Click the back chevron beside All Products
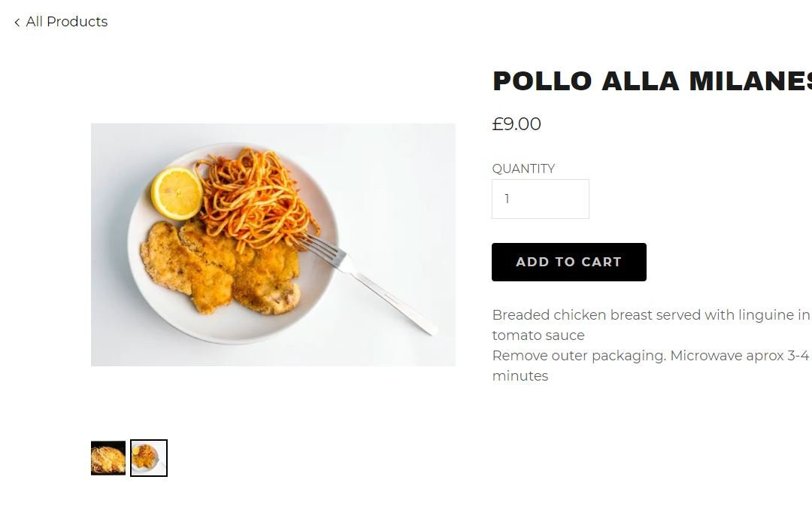This screenshot has width=812, height=516. (x=17, y=23)
